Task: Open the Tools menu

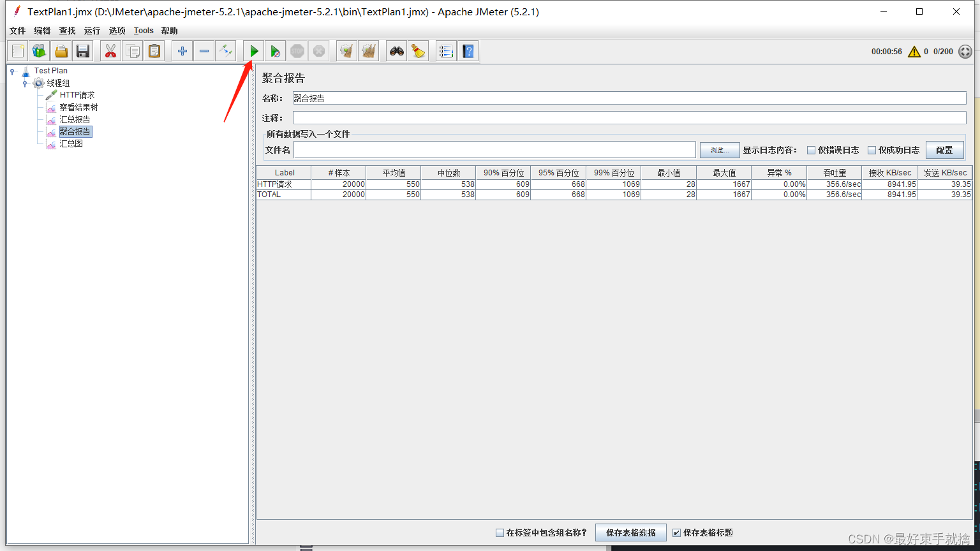Action: point(144,31)
